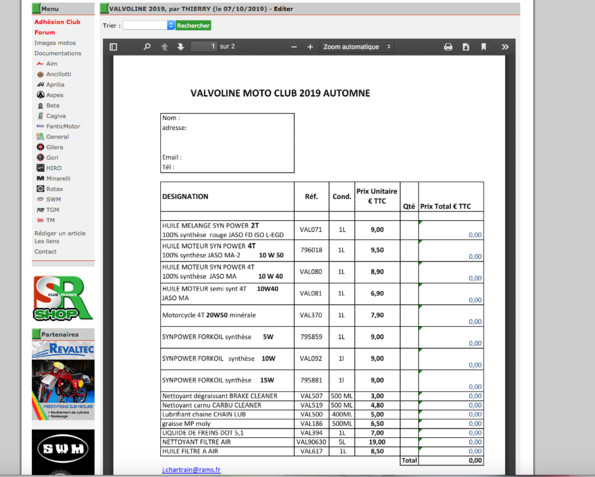Click the graisse MP moly row
595x477 pixels.
click(x=322, y=424)
